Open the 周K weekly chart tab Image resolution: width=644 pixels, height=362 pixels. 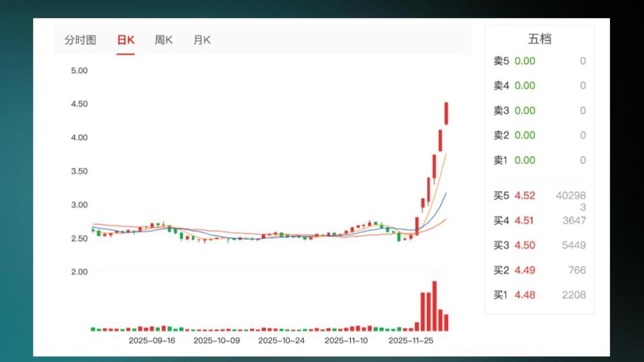[163, 40]
